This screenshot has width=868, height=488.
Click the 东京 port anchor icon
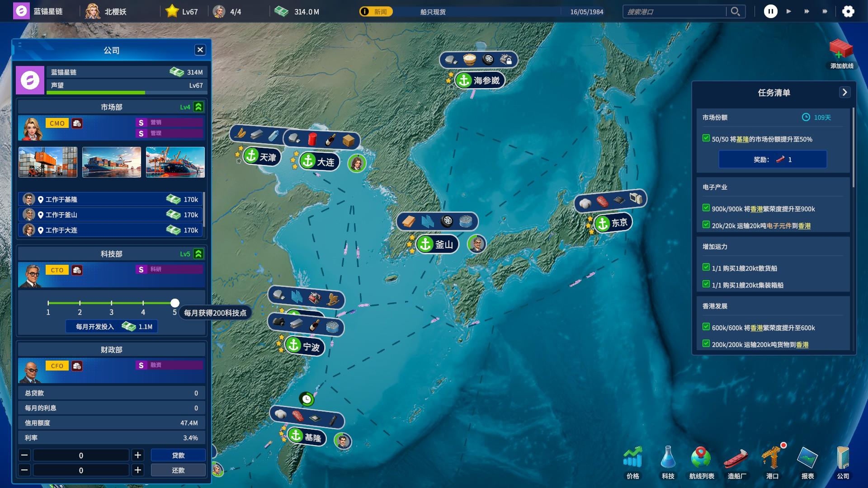(602, 223)
